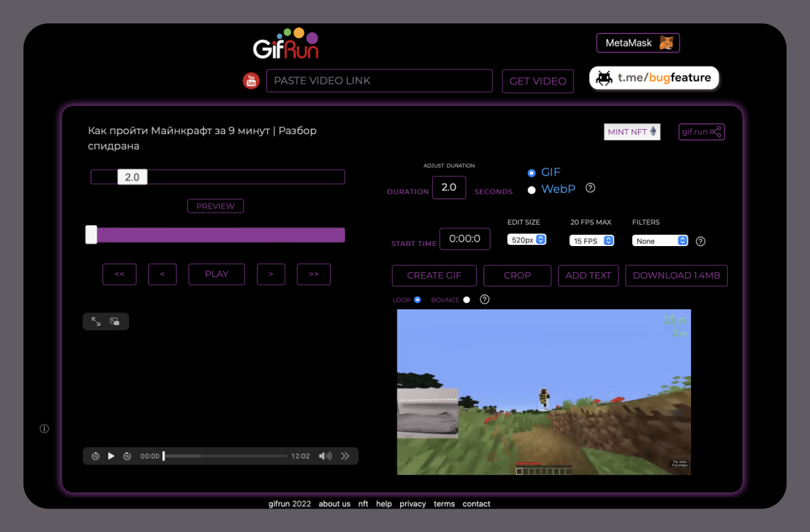
Task: Enter fullscreen in the video player
Action: pos(96,321)
